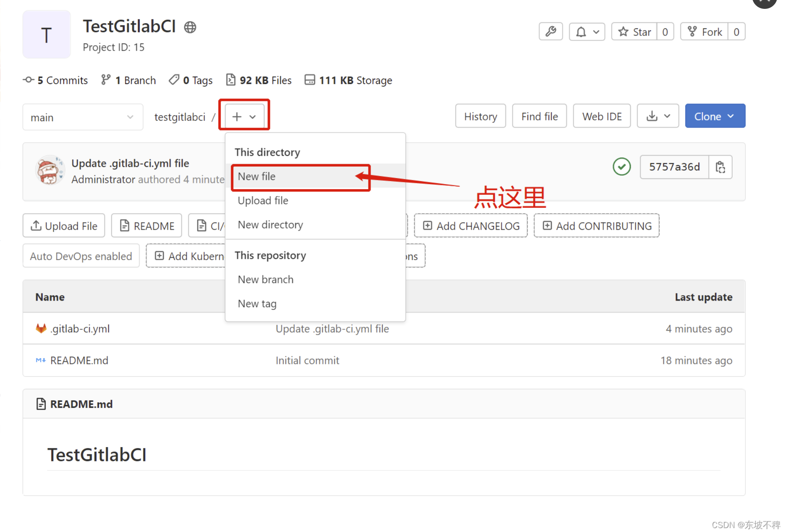Select New tag from the menu

(316, 304)
